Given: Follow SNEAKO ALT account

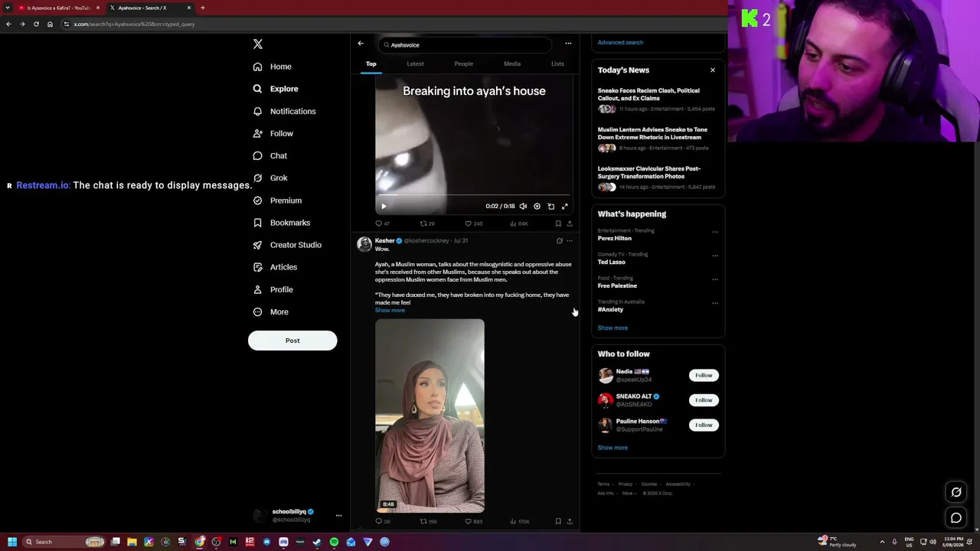Looking at the screenshot, I should point(704,400).
